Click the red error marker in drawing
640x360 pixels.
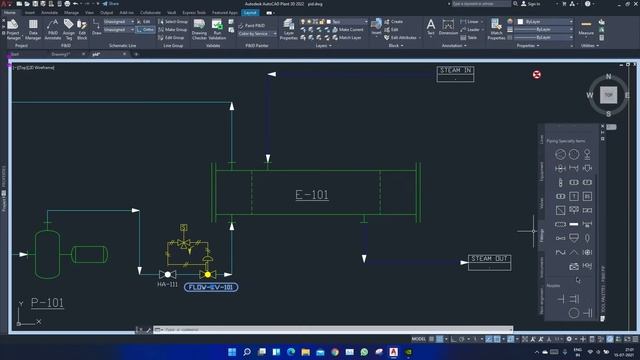coord(537,74)
